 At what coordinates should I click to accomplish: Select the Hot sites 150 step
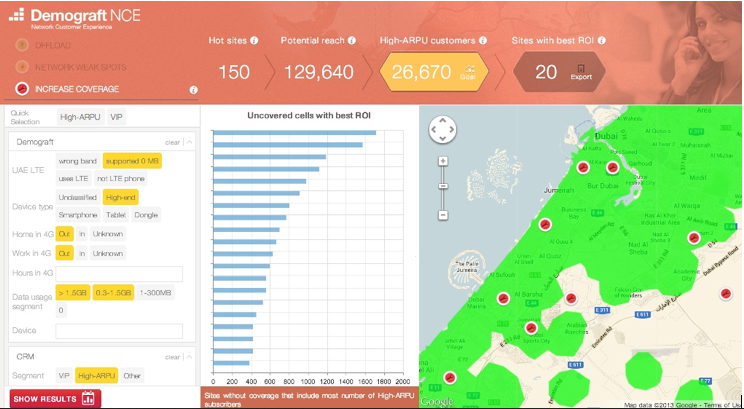pyautogui.click(x=234, y=72)
